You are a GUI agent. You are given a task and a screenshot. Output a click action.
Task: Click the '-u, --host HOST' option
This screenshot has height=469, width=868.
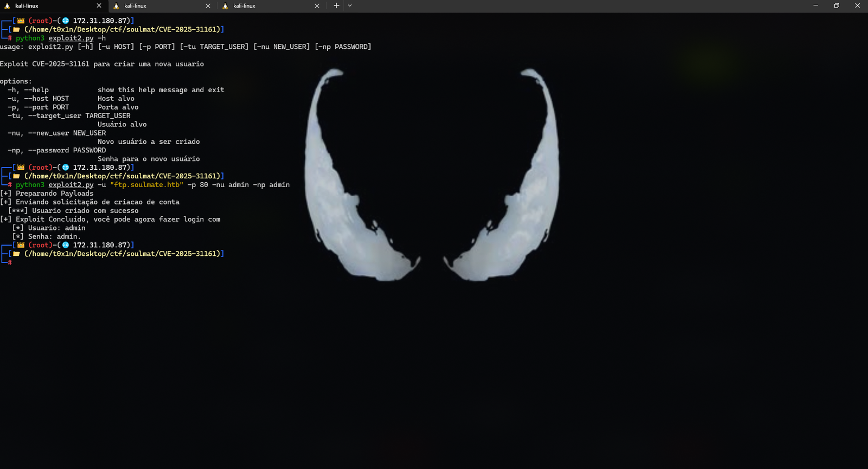pyautogui.click(x=39, y=99)
